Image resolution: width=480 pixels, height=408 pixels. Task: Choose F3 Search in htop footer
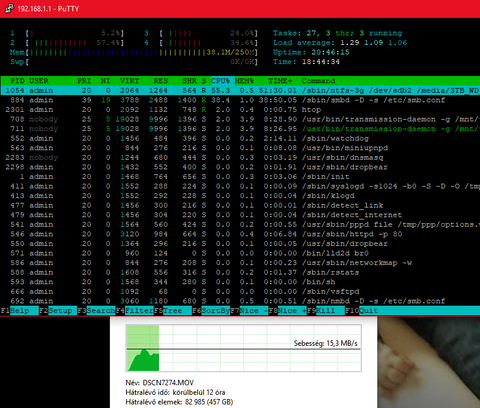click(x=96, y=311)
